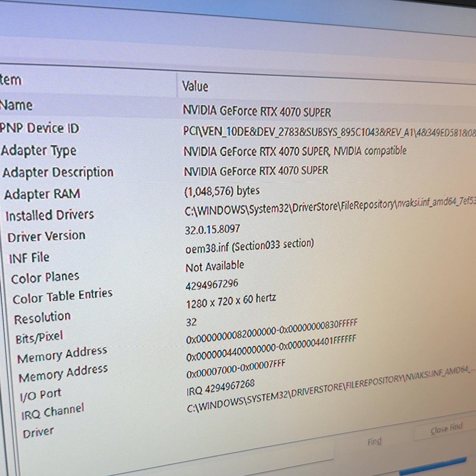
Task: Select the Bits/Pixel label
Action: point(39,338)
